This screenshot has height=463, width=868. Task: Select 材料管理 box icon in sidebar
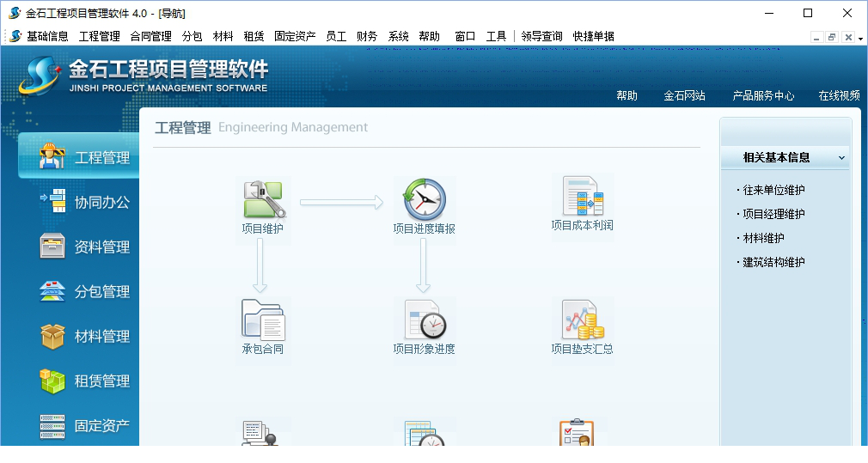52,336
